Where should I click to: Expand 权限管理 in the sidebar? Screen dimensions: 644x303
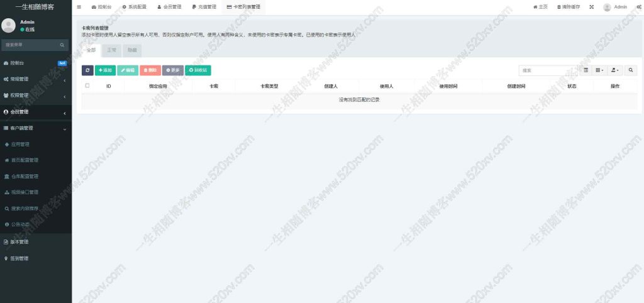pos(36,96)
